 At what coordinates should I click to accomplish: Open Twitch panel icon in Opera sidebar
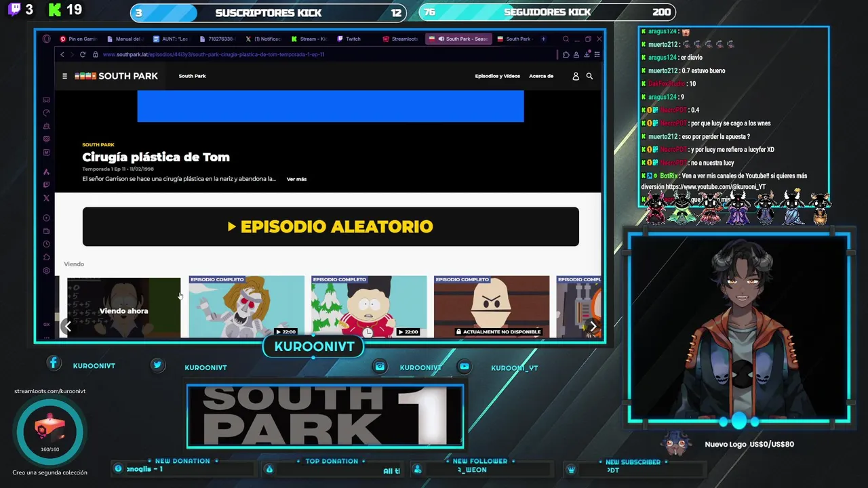point(46,184)
